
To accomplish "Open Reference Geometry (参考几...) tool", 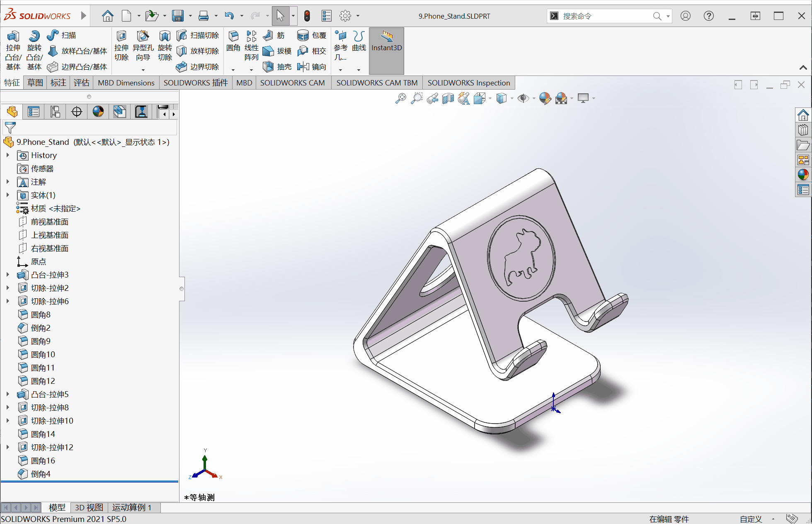I will [x=341, y=46].
